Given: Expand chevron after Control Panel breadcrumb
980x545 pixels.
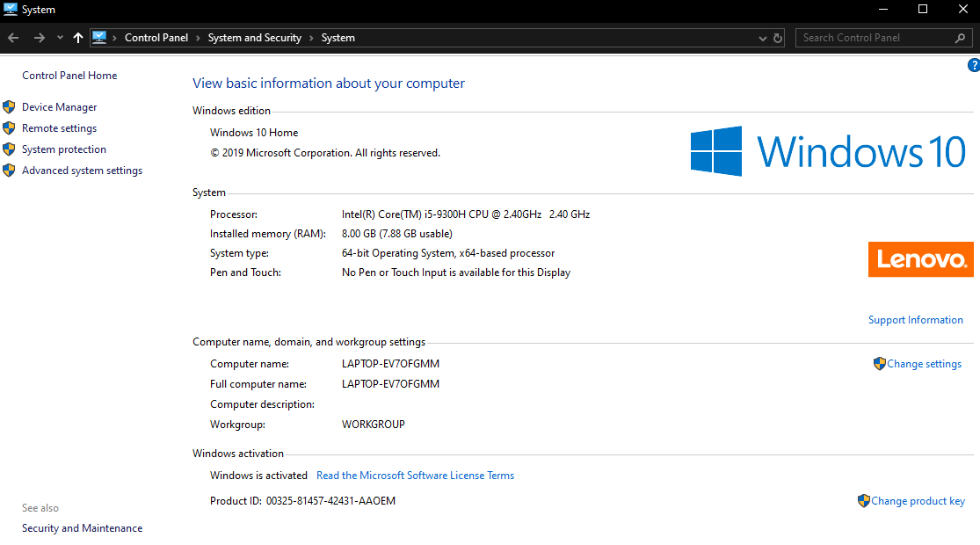Looking at the screenshot, I should pos(198,38).
